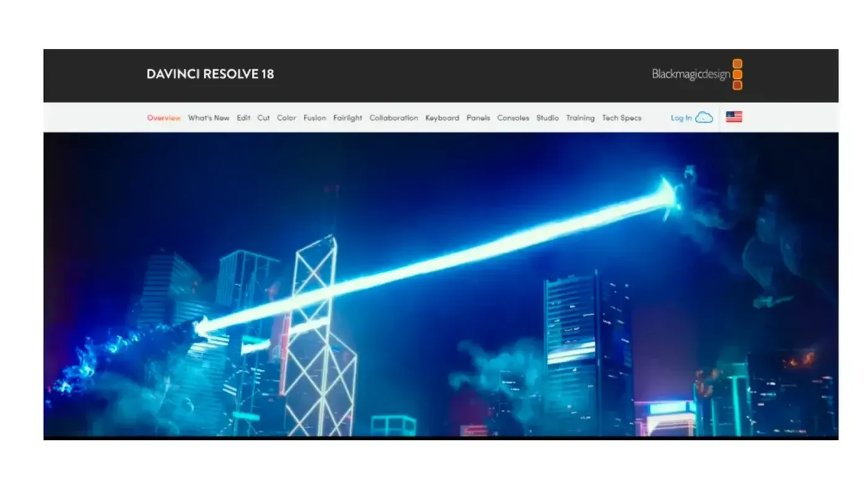868x489 pixels.
Task: Click the city laser beam hero image
Action: [x=441, y=285]
